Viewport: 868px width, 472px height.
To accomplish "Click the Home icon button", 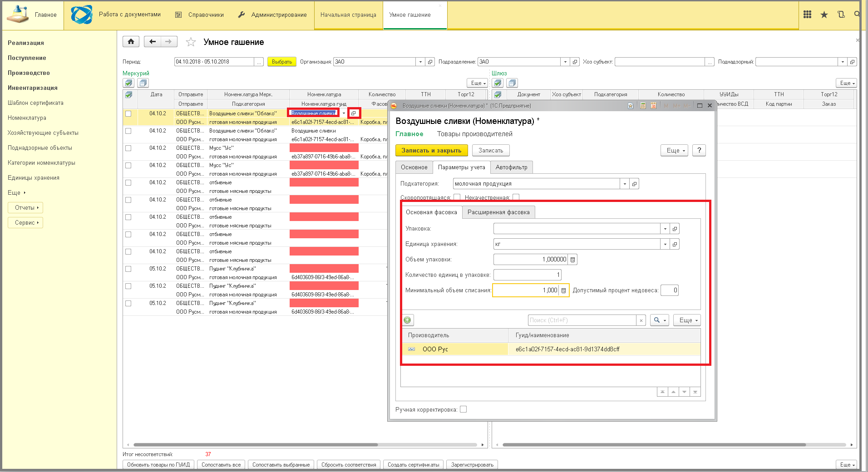I will coord(131,42).
